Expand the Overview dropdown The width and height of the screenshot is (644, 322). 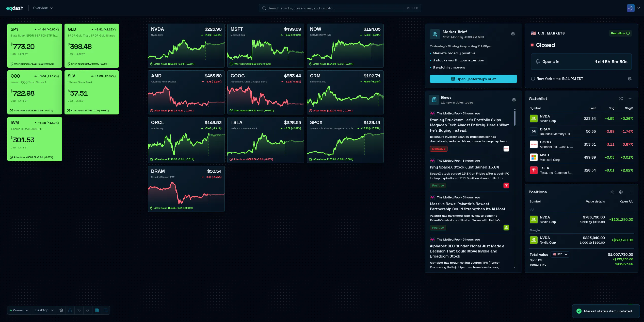[43, 8]
